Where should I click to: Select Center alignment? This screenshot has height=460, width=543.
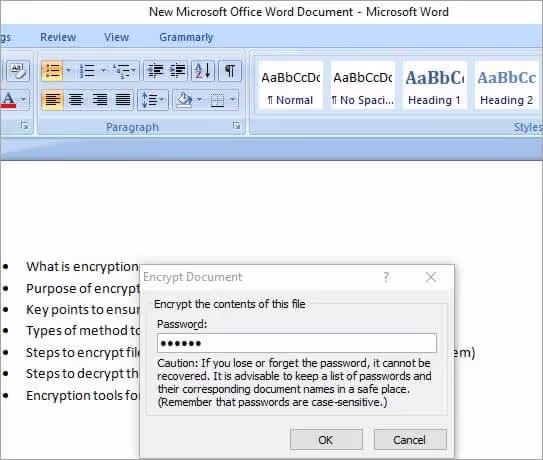click(x=76, y=100)
